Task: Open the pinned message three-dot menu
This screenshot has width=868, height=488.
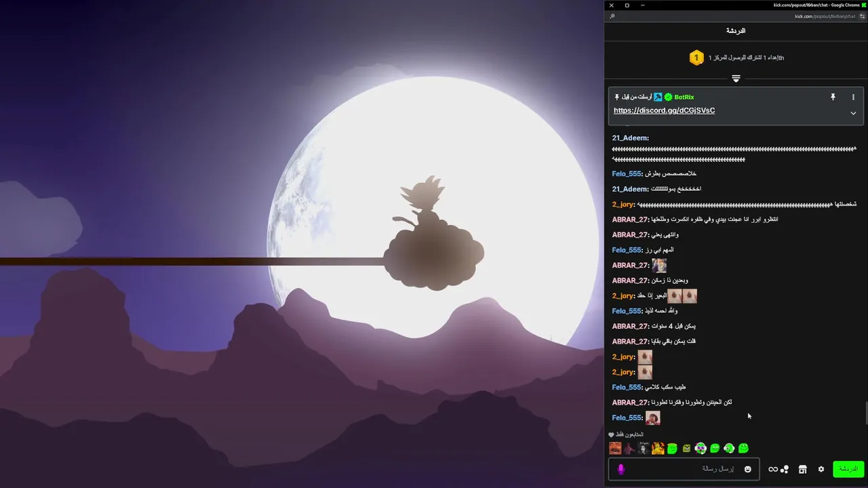Action: 853,97
